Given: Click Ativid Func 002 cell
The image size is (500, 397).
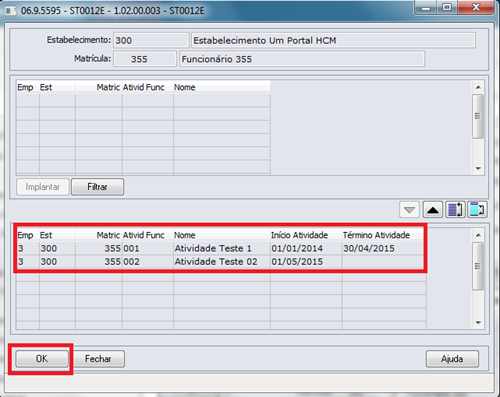Looking at the screenshot, I should point(148,262).
